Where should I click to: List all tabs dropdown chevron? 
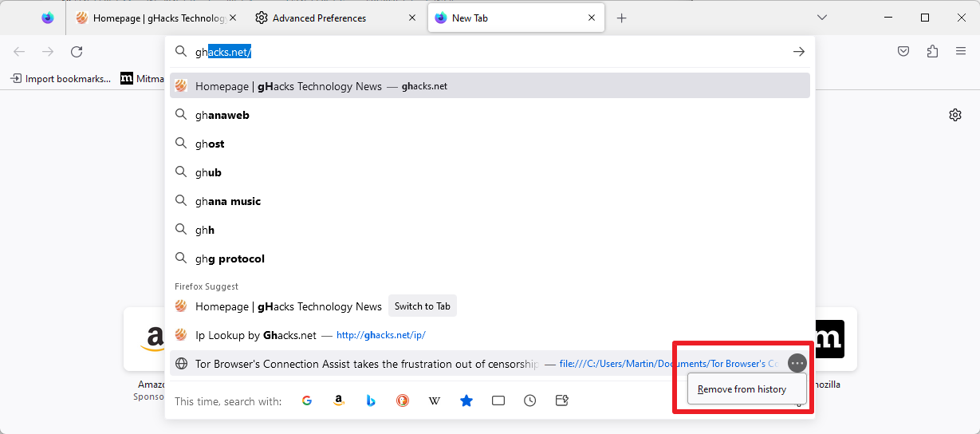(x=822, y=18)
